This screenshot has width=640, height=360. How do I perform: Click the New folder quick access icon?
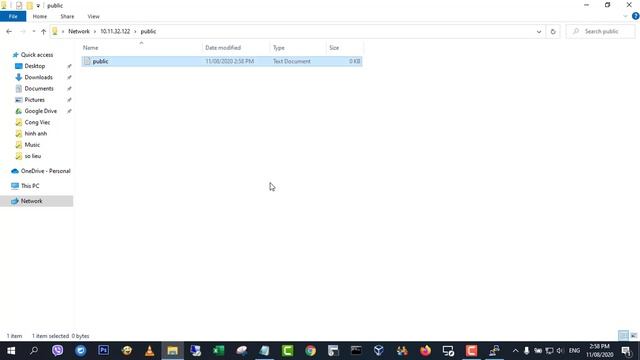point(29,6)
